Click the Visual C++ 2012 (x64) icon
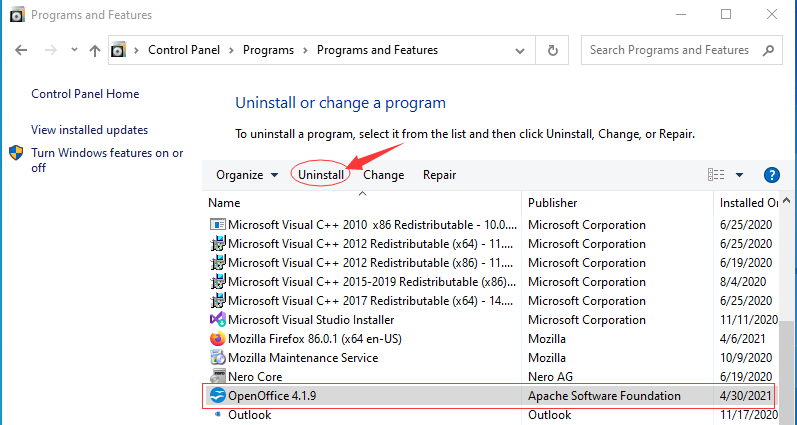Viewport: 797px width, 425px height. tap(218, 244)
